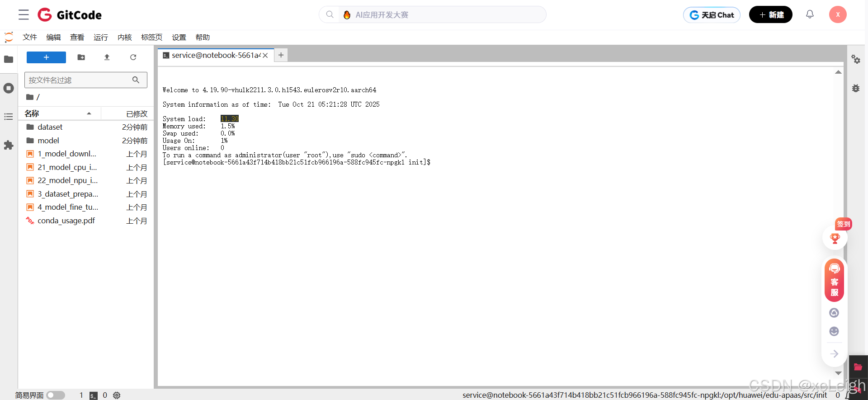
Task: Click the blue new launcher plus button
Action: tap(46, 57)
